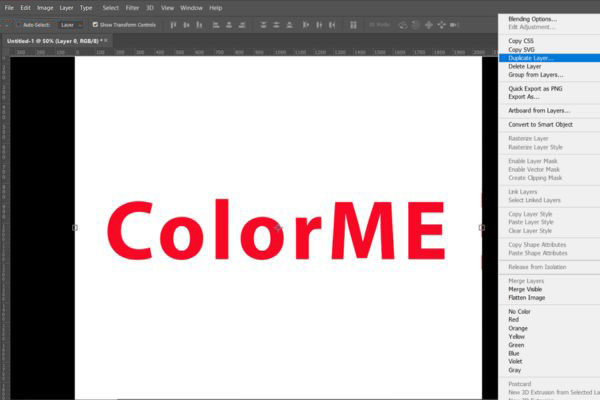Open the 3D menu
The height and width of the screenshot is (400, 600).
(150, 8)
